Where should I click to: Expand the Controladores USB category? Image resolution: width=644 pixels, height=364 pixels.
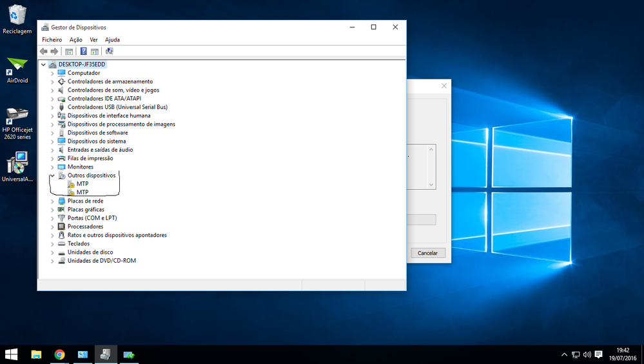pyautogui.click(x=52, y=107)
